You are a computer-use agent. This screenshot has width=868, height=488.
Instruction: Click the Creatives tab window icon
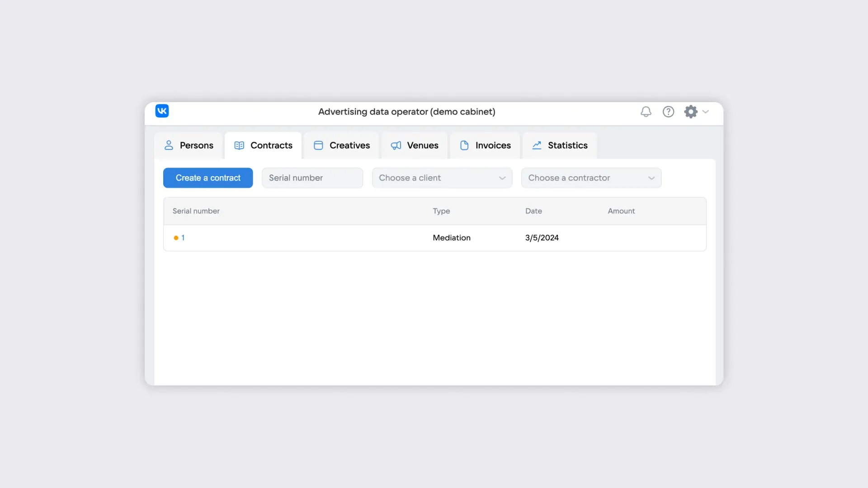coord(318,145)
